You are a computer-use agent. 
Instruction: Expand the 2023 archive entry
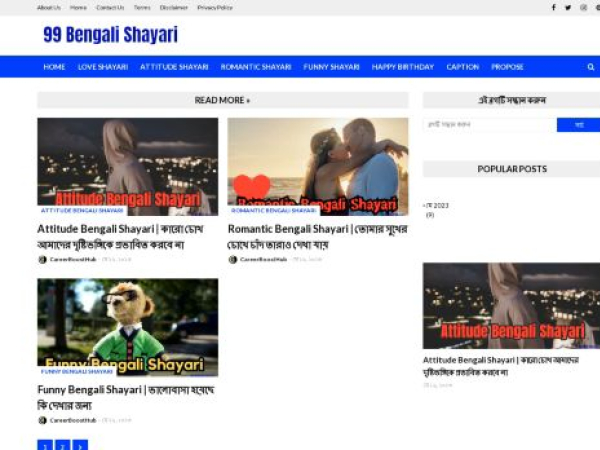tap(436, 205)
